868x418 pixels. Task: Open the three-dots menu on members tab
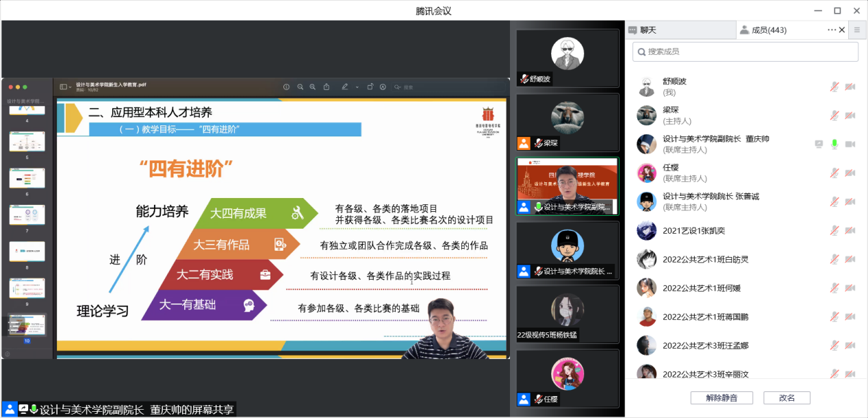click(832, 30)
